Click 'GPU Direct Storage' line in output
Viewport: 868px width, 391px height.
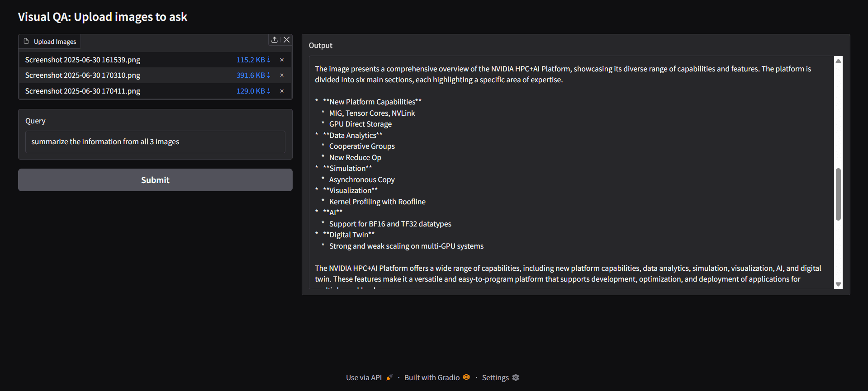click(360, 124)
